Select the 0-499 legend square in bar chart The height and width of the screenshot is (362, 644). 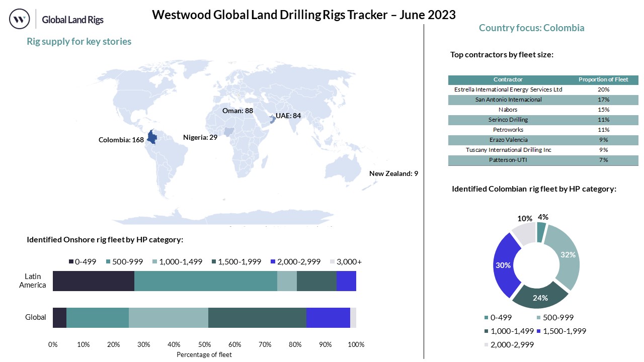click(x=71, y=262)
